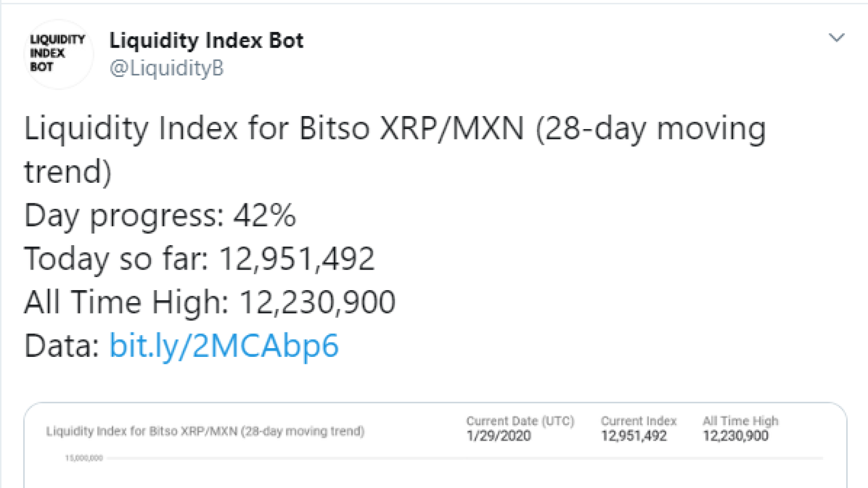Viewport: 868px width, 488px height.
Task: Expand the tweet options chevron
Action: click(x=837, y=37)
